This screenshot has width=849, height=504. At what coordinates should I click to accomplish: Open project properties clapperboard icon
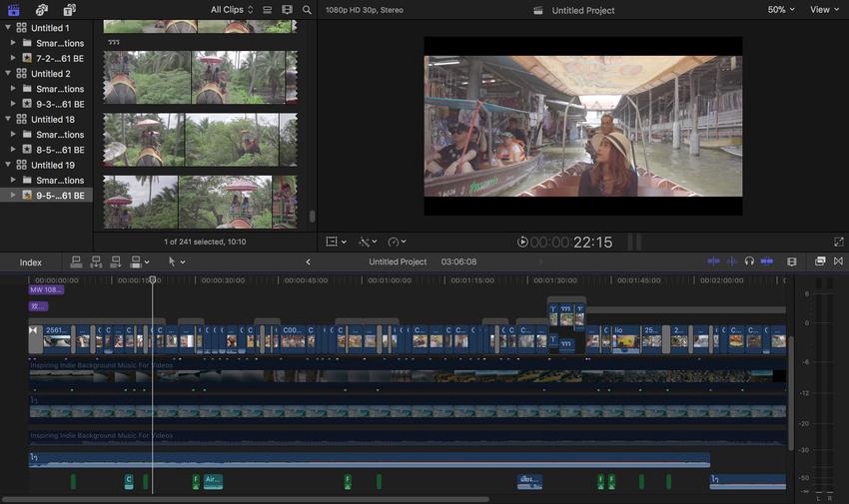point(537,10)
